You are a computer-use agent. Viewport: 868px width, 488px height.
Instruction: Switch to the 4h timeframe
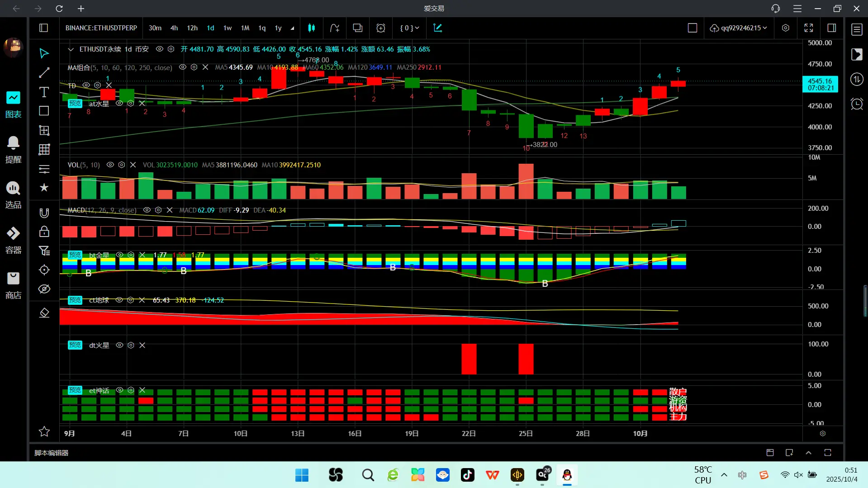click(174, 28)
